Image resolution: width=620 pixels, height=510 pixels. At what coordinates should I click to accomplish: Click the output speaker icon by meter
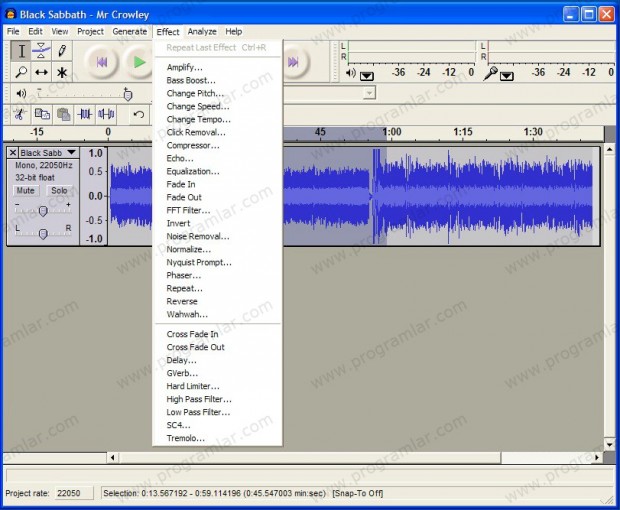click(x=350, y=73)
